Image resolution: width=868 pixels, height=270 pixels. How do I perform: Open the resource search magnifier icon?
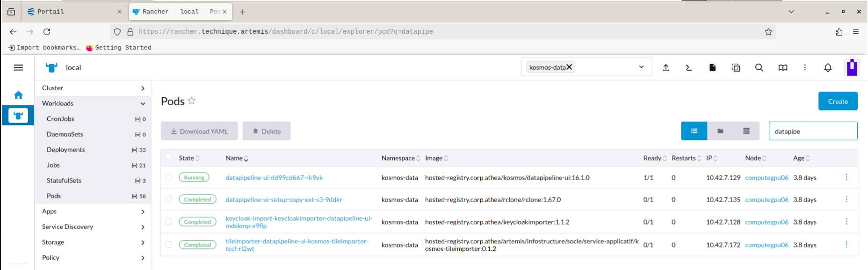(x=759, y=68)
